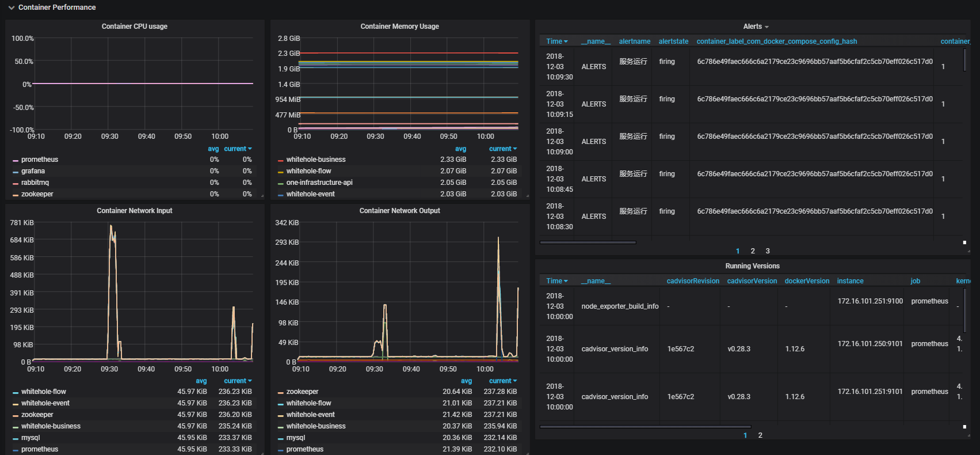
Task: Click the Alerts table vertical scrollbar
Action: click(964, 60)
